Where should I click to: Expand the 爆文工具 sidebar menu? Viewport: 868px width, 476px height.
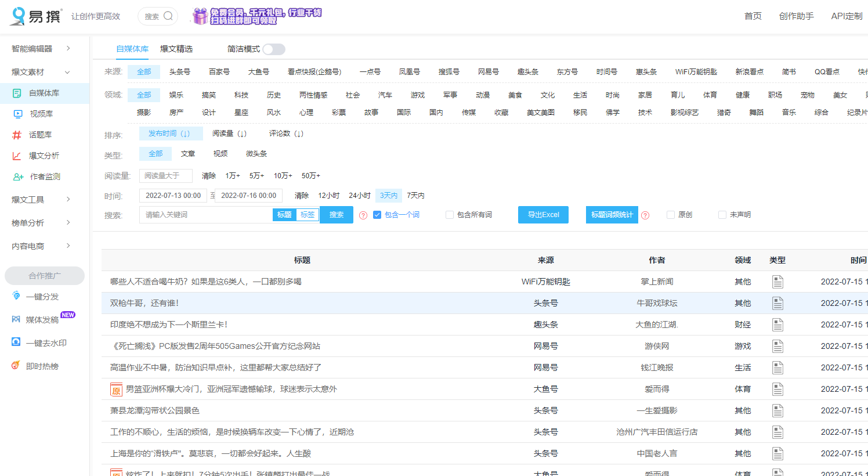pos(42,200)
